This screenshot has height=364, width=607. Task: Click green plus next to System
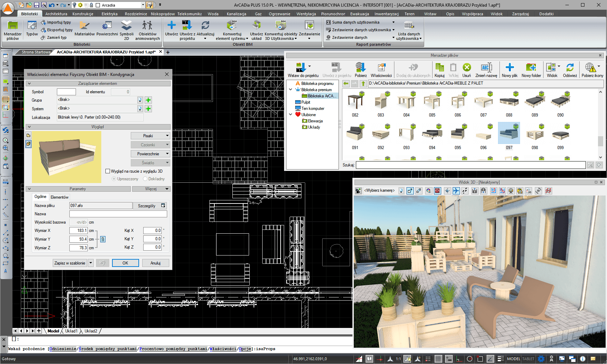click(x=148, y=109)
